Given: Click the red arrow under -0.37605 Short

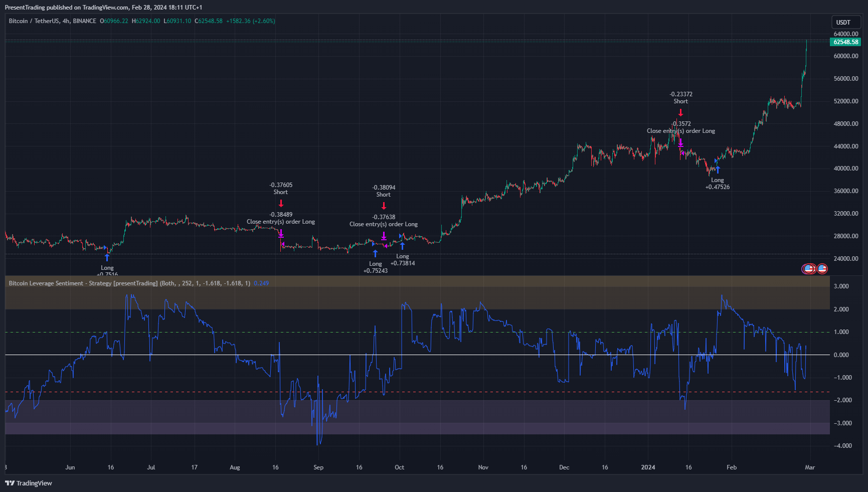Looking at the screenshot, I should pyautogui.click(x=281, y=204).
